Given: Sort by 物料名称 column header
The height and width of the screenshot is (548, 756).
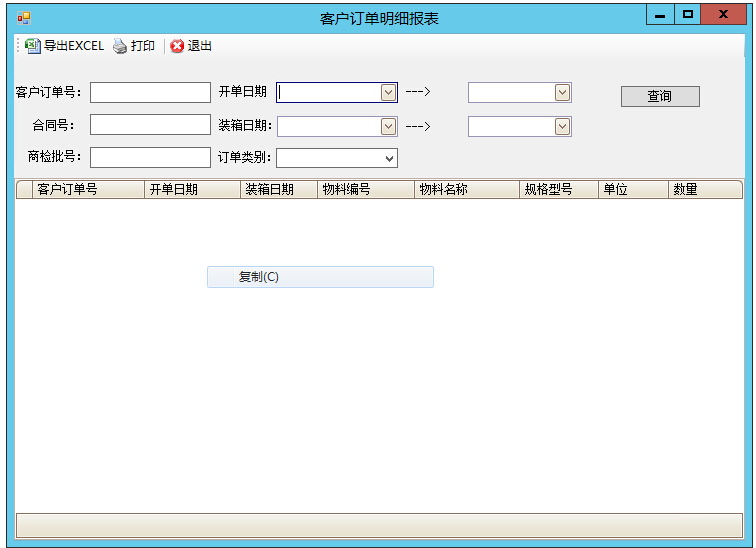Looking at the screenshot, I should coord(467,189).
